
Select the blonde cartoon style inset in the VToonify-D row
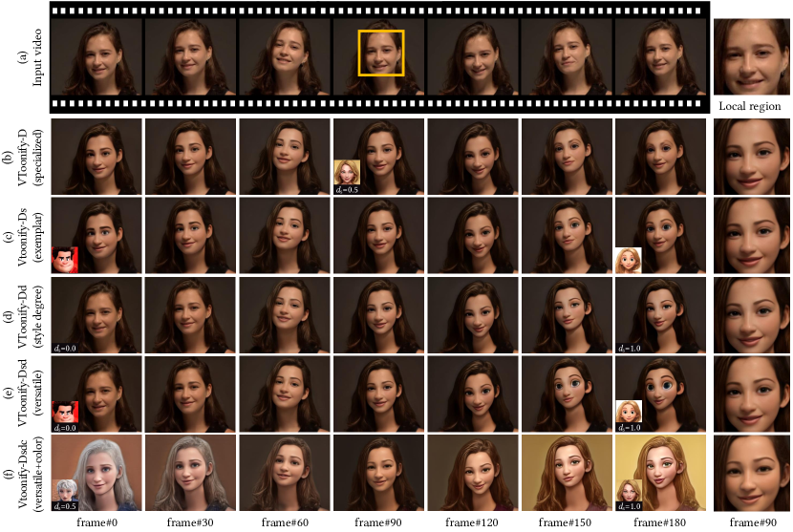[347, 173]
